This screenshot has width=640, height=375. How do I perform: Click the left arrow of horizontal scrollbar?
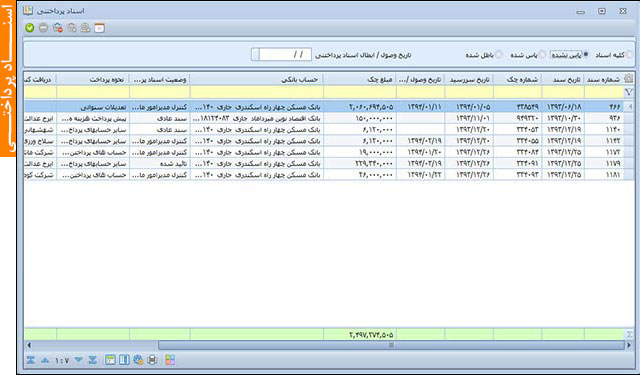(29, 345)
